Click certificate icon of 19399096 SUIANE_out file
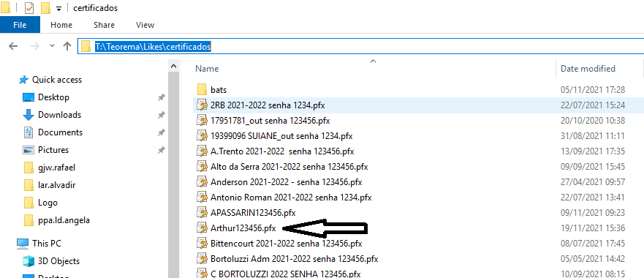This screenshot has height=278, width=644. 202,136
